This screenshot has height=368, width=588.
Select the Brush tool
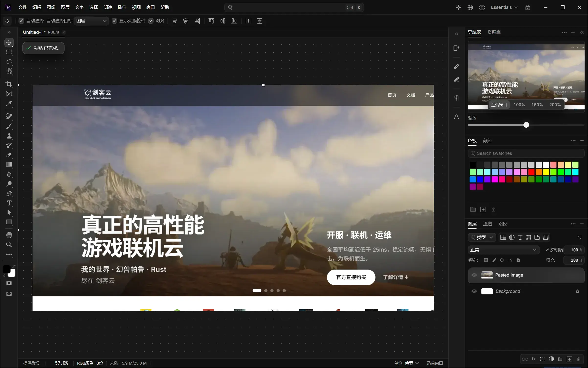9,126
